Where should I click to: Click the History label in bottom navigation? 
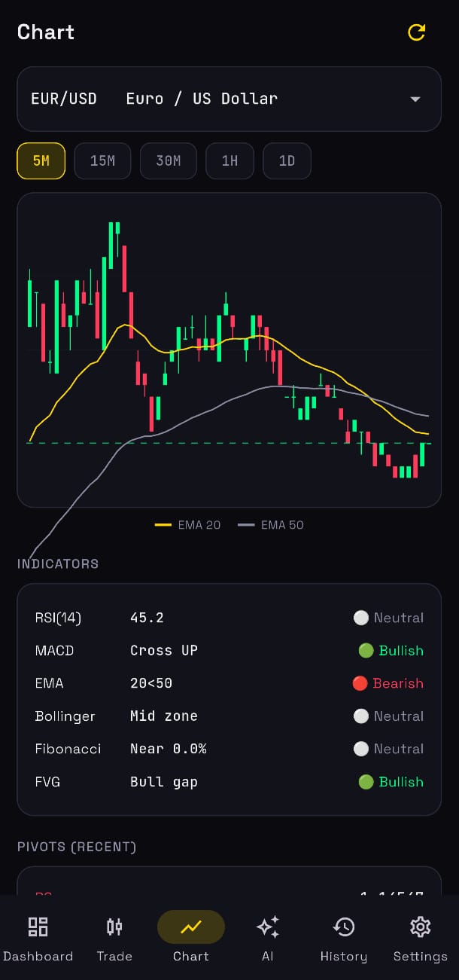[x=344, y=957]
